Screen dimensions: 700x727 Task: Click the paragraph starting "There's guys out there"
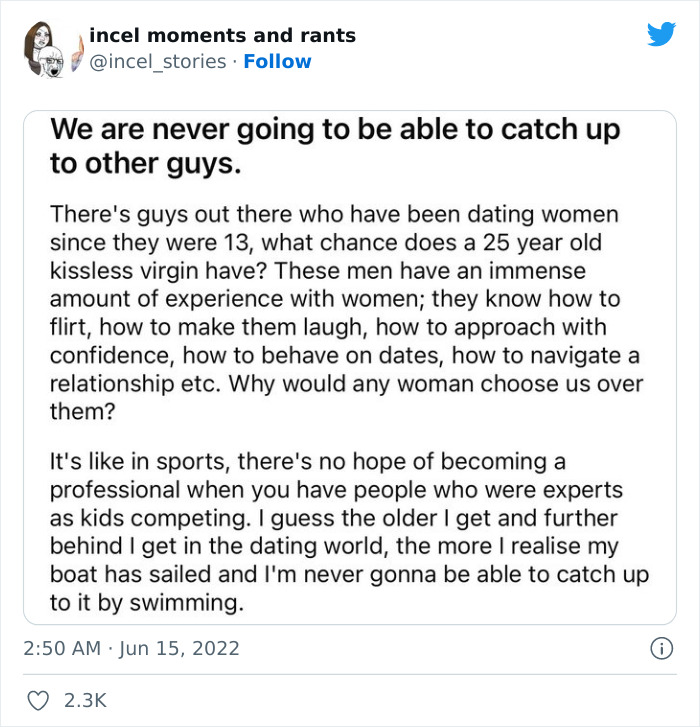(x=335, y=312)
